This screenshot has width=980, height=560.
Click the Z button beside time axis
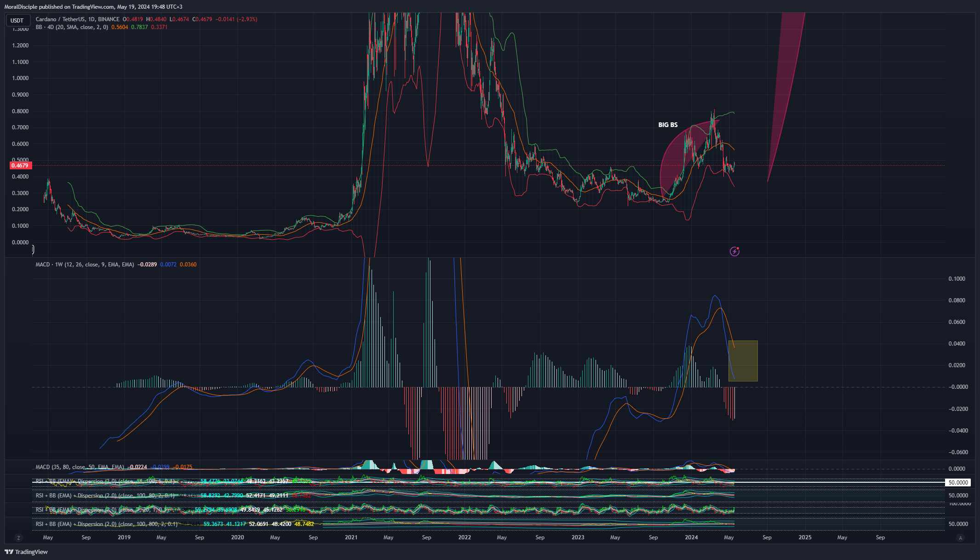[18, 537]
